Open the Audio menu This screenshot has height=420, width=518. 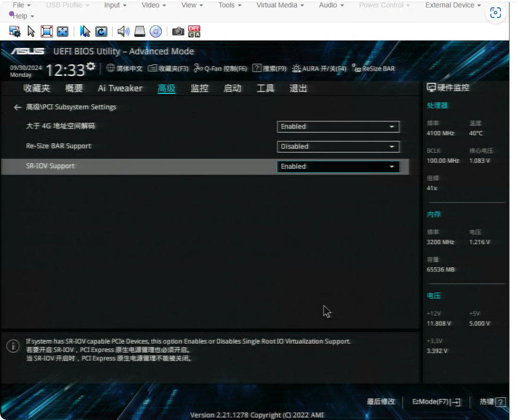tap(331, 5)
